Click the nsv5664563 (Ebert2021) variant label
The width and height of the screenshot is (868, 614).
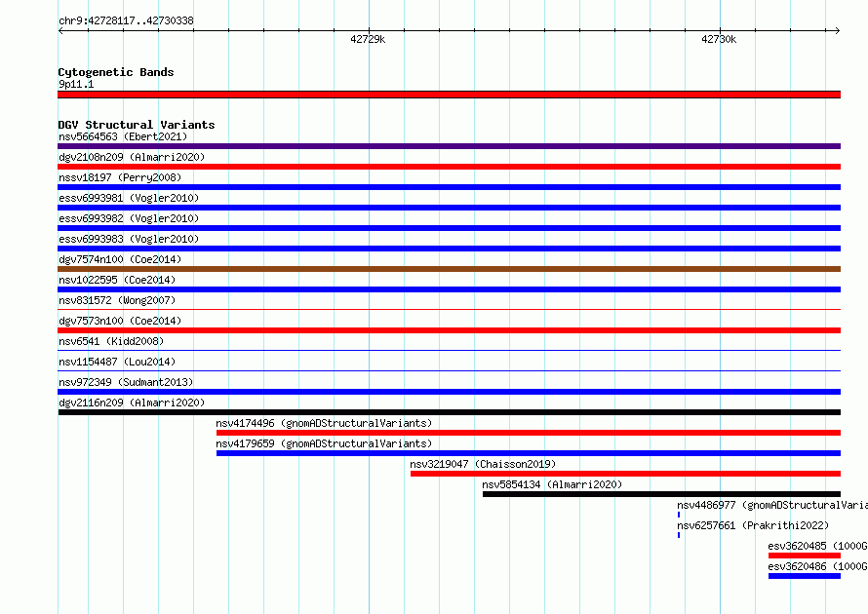tap(123, 136)
